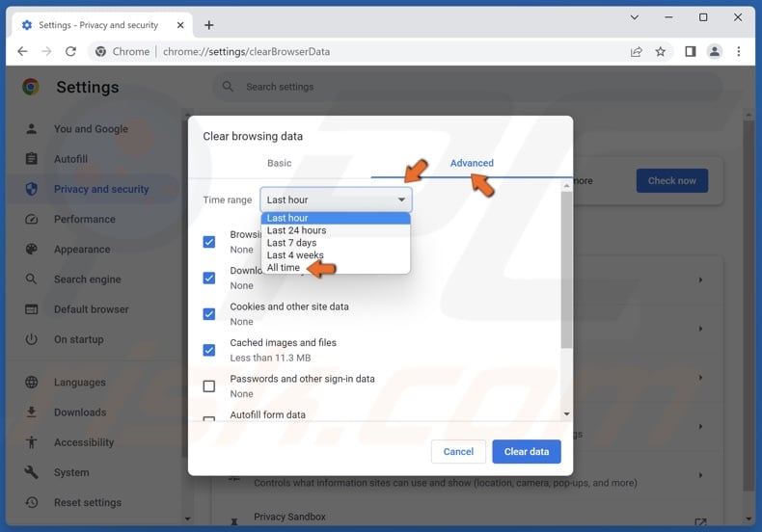Open Privacy Sandbox external link
This screenshot has width=762, height=532.
[700, 522]
